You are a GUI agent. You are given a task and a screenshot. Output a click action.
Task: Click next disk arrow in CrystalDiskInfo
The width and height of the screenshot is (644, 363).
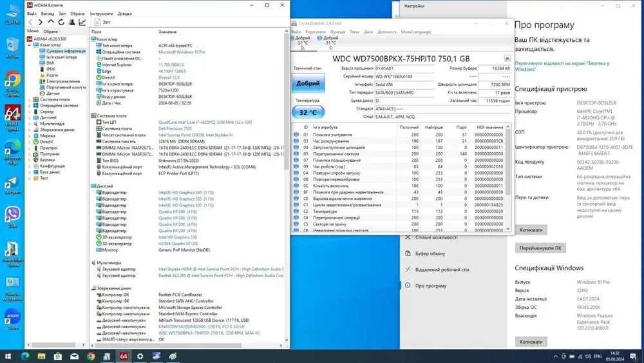coord(507,59)
